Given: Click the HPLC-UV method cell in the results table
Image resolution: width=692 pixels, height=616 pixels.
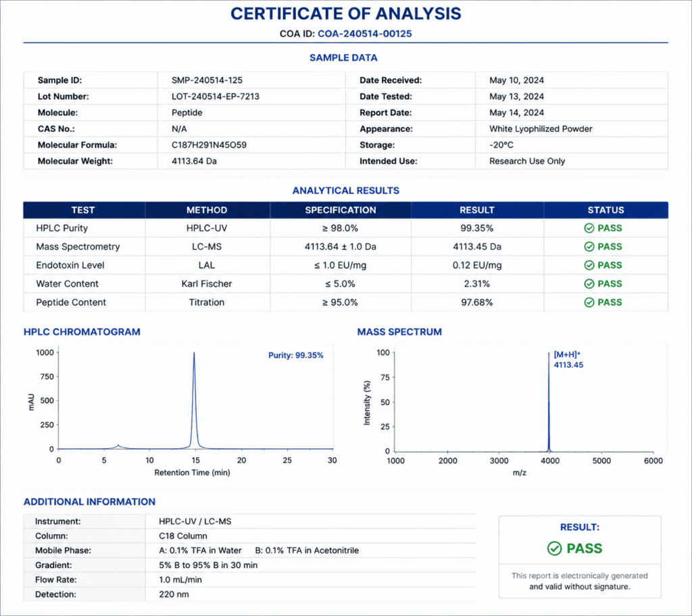Looking at the screenshot, I should coord(207,229).
